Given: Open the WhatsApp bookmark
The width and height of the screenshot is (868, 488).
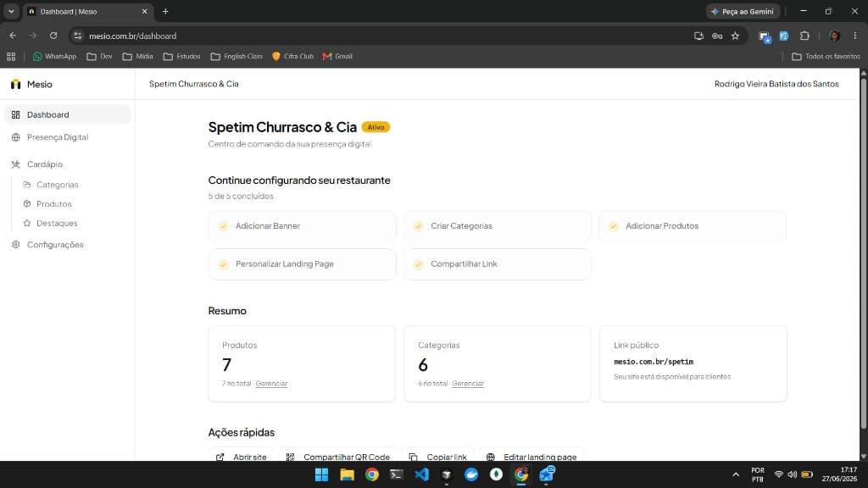Looking at the screenshot, I should 54,57.
